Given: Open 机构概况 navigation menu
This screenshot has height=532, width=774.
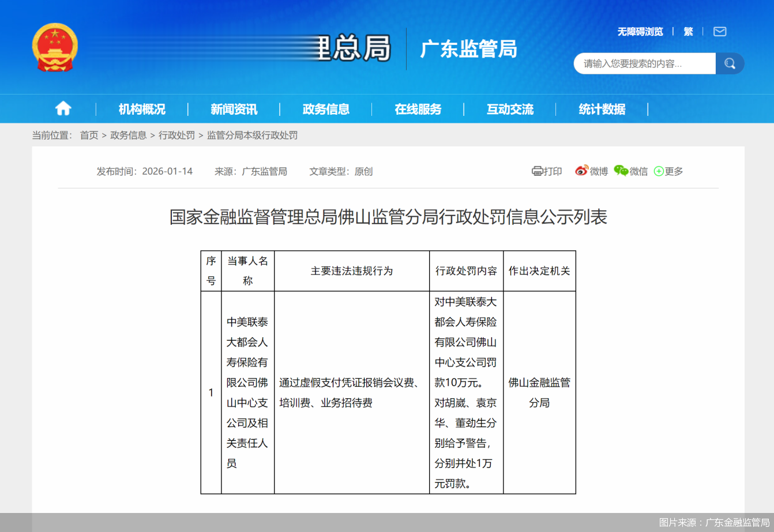Looking at the screenshot, I should 142,109.
